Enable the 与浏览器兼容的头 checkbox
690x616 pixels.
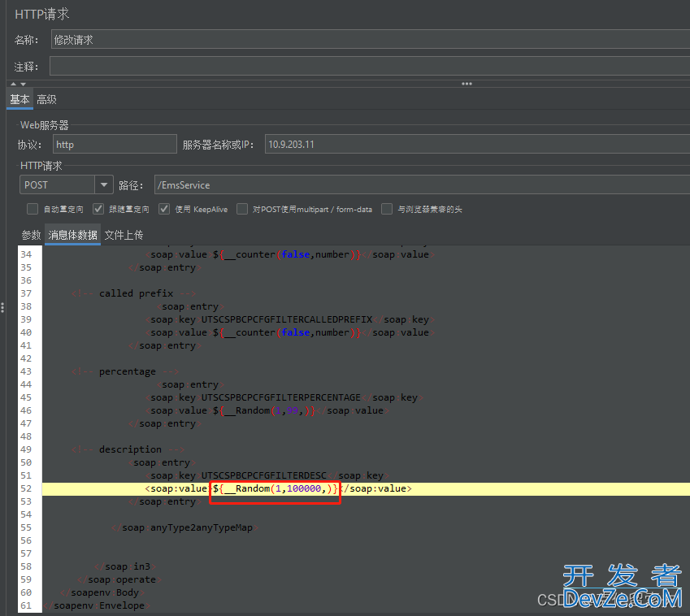click(x=387, y=209)
